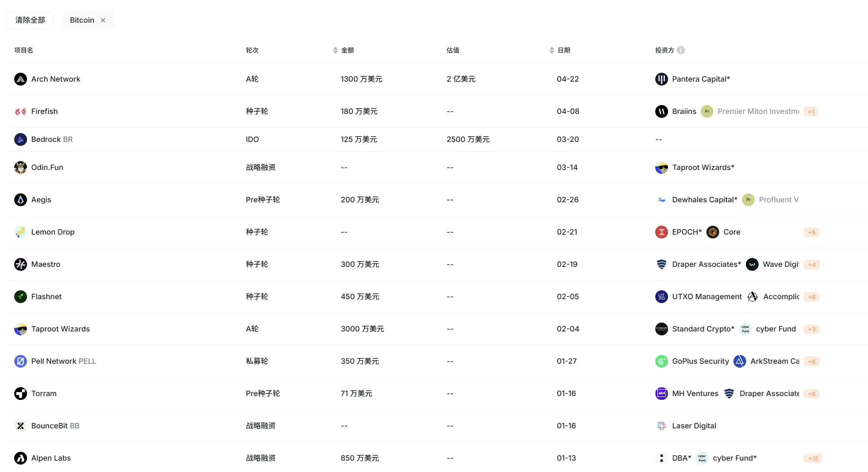This screenshot has height=472, width=868.
Task: Click the GoPlus Security investor icon
Action: click(661, 361)
